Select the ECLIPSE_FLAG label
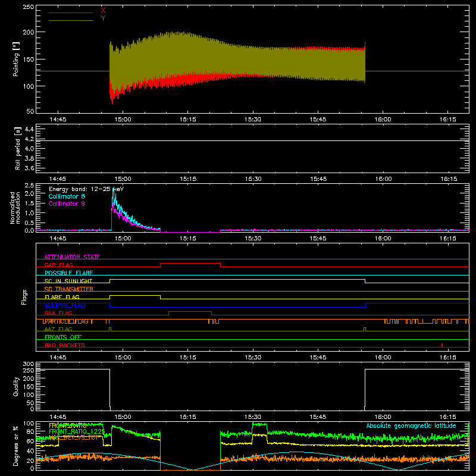This screenshot has width=476, height=476. (x=65, y=305)
